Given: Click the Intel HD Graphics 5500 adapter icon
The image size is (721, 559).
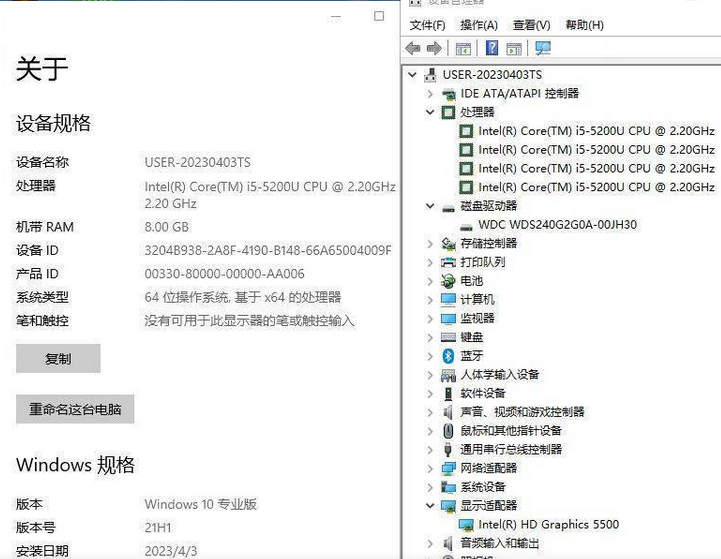Looking at the screenshot, I should click(467, 524).
